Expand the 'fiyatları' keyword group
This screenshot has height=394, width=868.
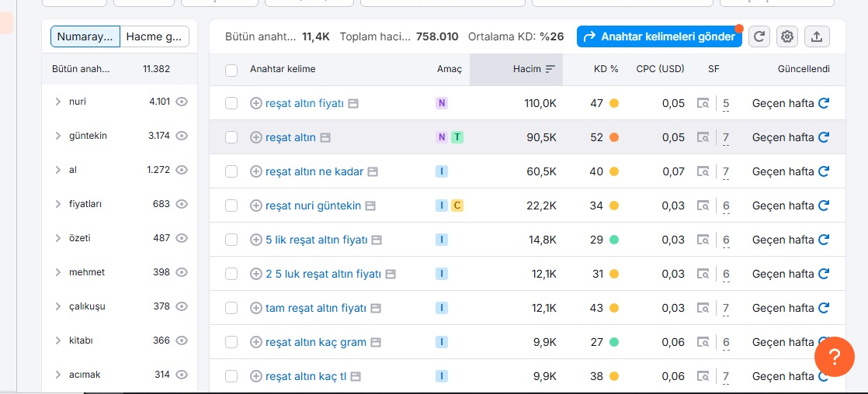coord(58,204)
